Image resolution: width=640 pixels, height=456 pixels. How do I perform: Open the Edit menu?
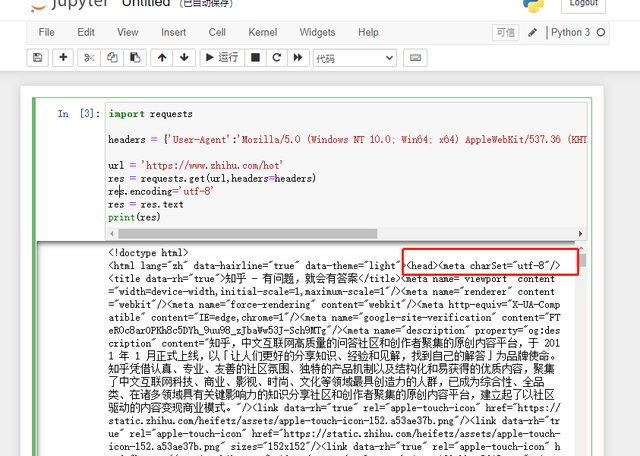pos(86,32)
